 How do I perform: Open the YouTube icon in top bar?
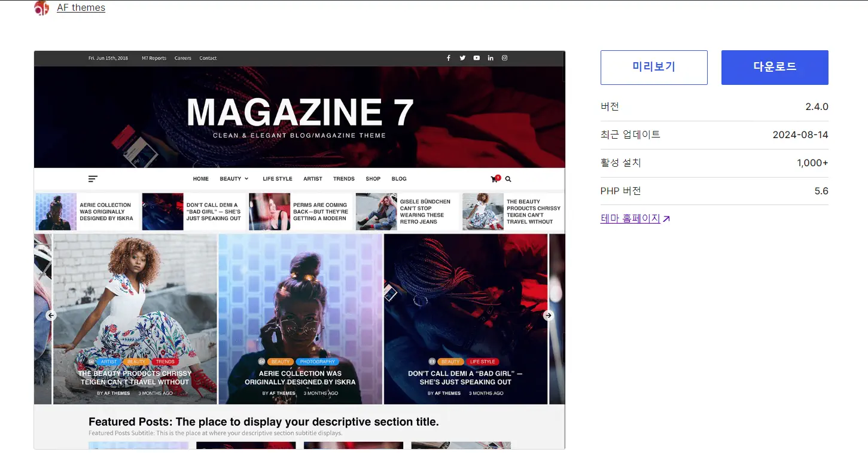476,58
